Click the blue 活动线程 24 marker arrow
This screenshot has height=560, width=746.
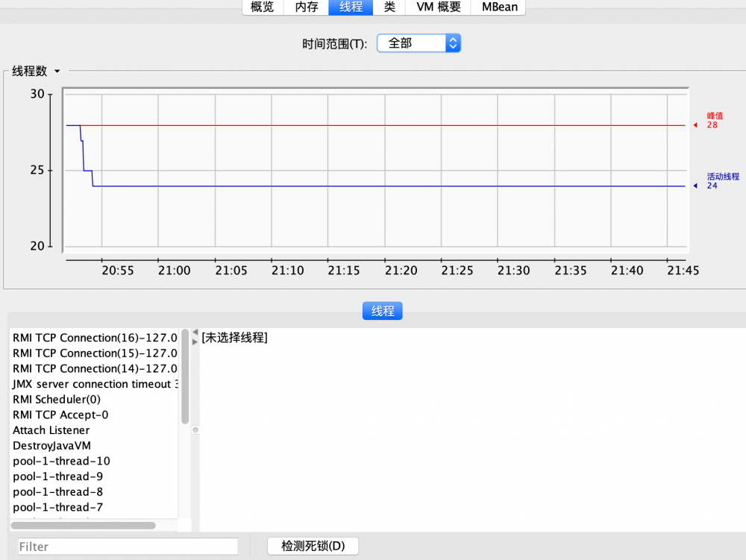696,186
